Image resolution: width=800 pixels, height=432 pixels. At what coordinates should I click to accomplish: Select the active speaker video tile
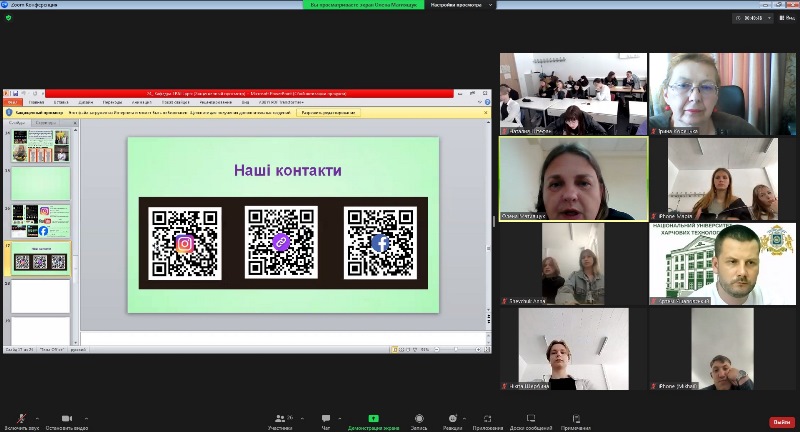573,179
